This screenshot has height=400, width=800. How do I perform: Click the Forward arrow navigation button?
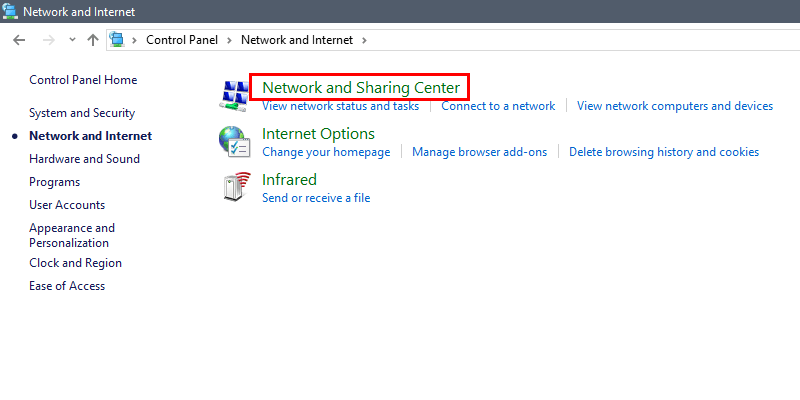point(49,40)
